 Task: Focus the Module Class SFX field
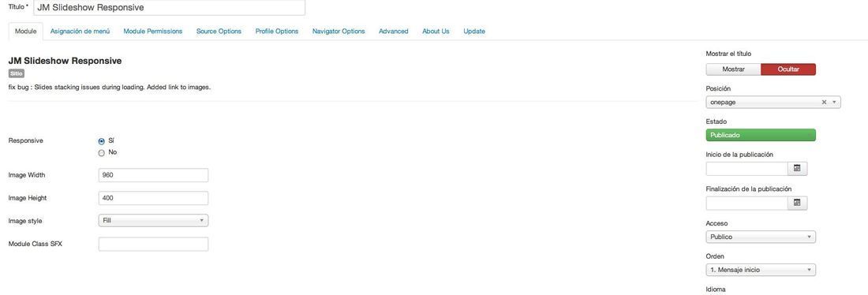153,244
